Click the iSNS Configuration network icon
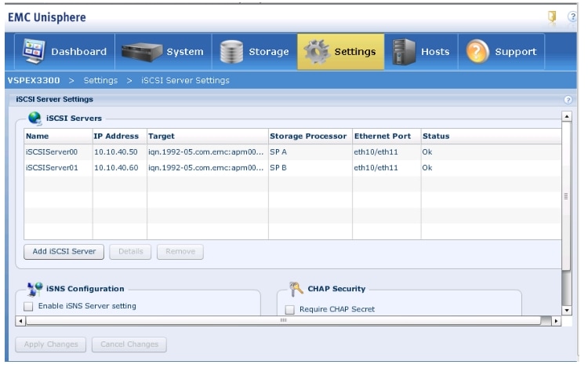Screen dimensions: 588x383 34,289
